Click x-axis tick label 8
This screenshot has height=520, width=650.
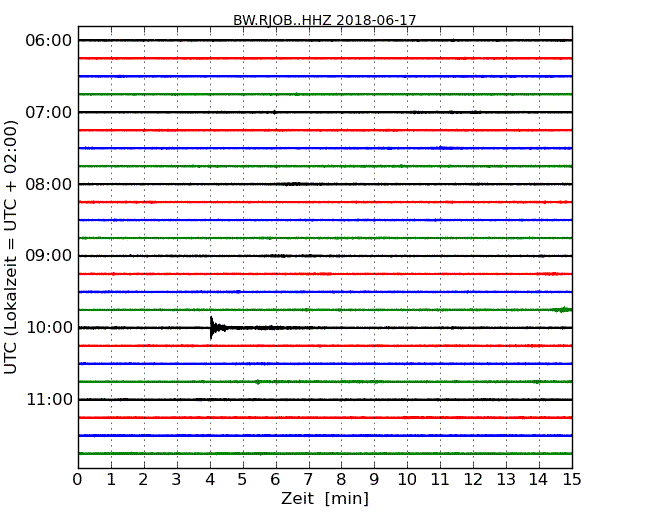point(341,480)
